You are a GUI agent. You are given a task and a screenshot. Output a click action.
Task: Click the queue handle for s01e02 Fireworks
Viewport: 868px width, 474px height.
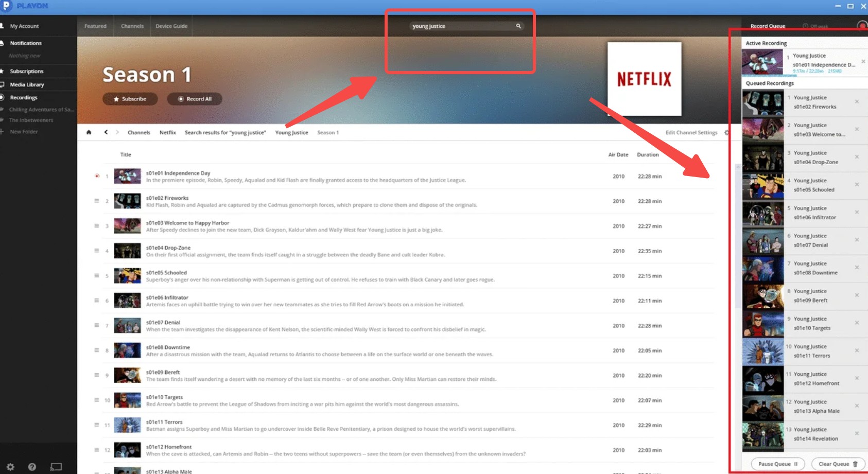click(x=96, y=201)
